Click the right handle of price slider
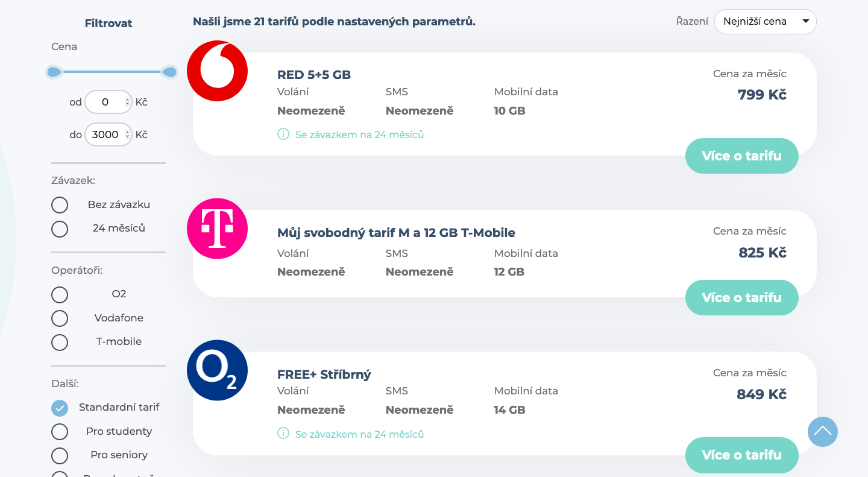The image size is (868, 477). pos(169,72)
